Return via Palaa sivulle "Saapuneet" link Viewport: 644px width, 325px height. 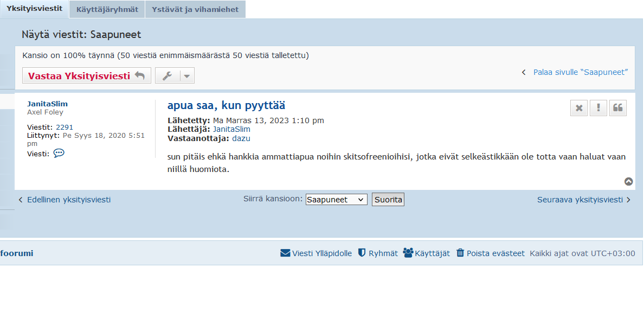click(x=581, y=72)
